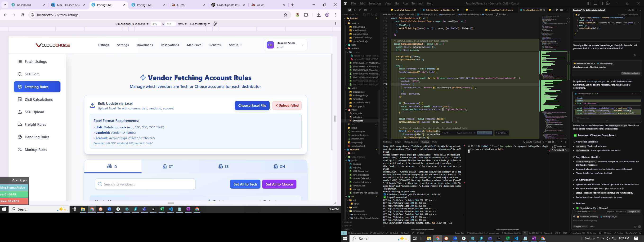
Task: Open emailService.js in Cursor explorer
Action: (359, 30)
